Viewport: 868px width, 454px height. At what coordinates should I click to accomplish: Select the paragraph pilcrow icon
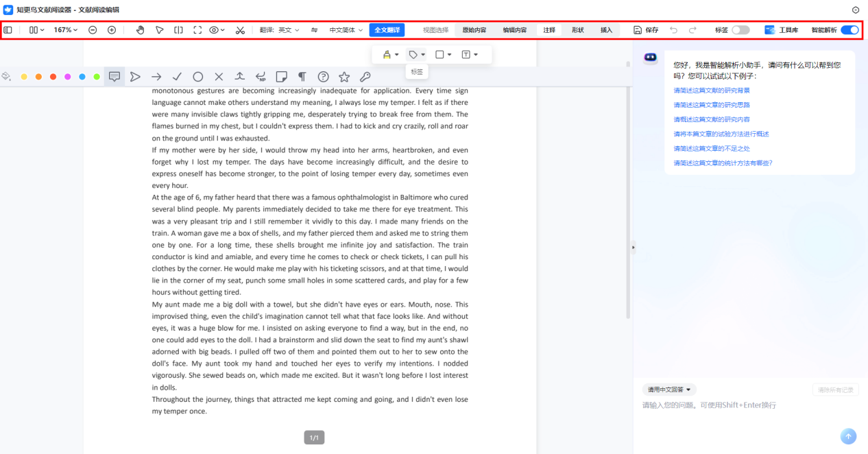coord(302,77)
